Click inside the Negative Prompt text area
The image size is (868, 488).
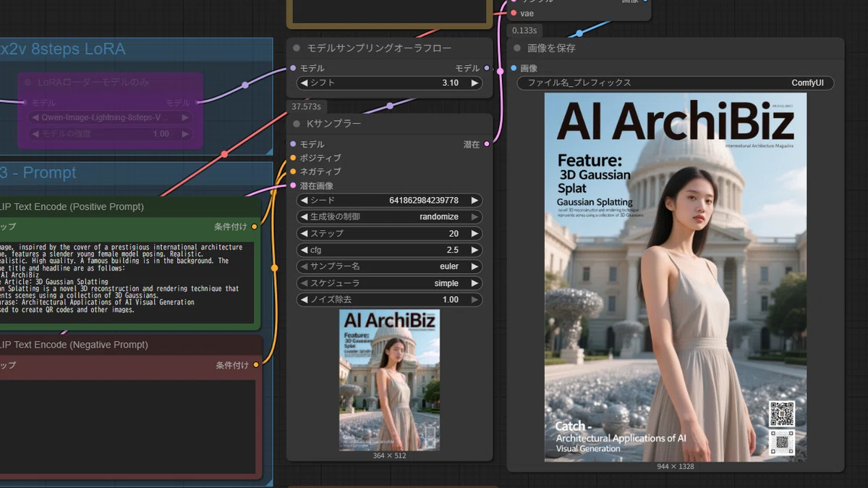pos(127,427)
